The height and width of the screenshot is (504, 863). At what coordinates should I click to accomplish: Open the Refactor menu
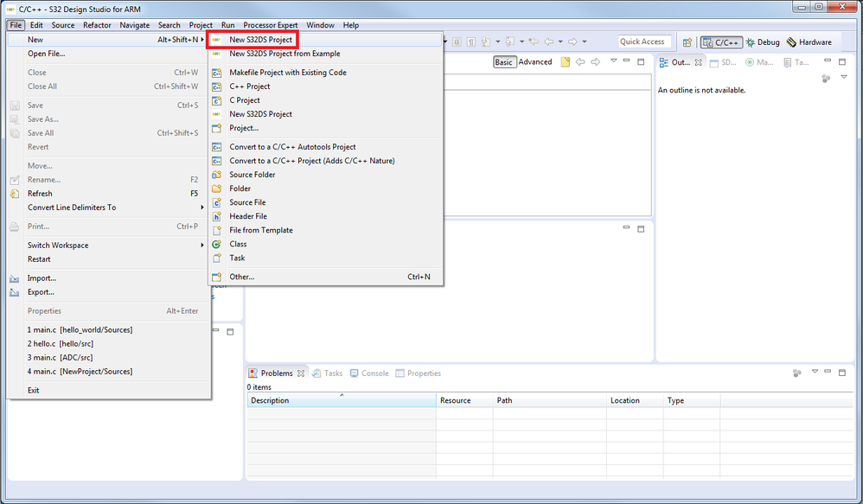[x=97, y=25]
